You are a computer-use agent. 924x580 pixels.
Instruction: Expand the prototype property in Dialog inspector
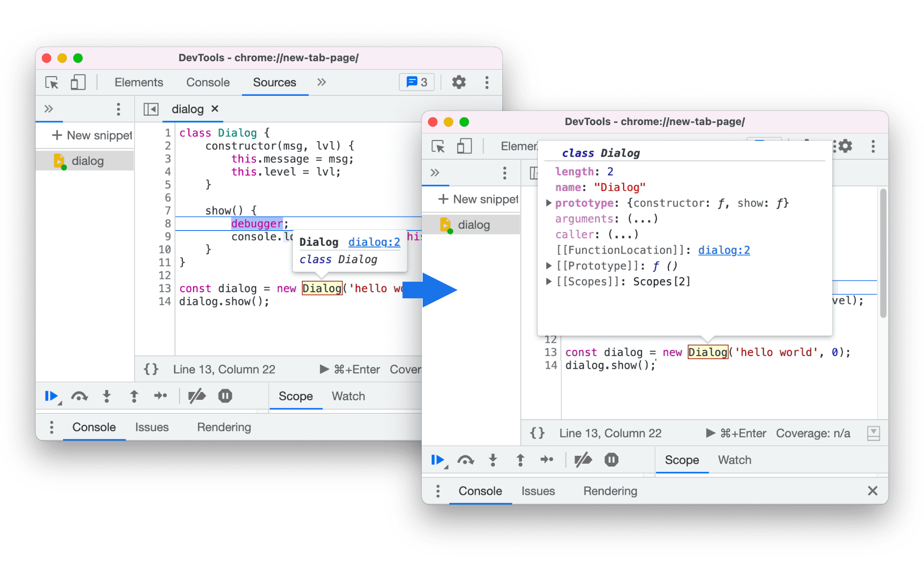550,203
